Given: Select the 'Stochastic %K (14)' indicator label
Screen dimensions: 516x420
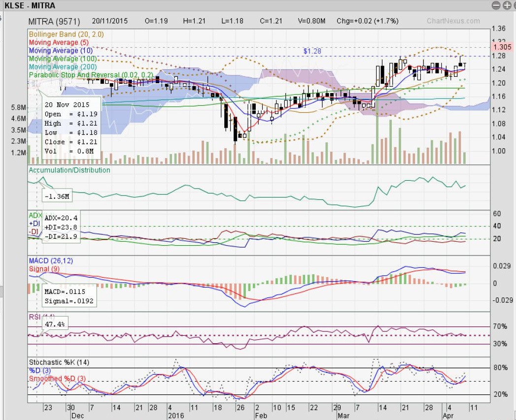Looking at the screenshot, I should 59,362.
